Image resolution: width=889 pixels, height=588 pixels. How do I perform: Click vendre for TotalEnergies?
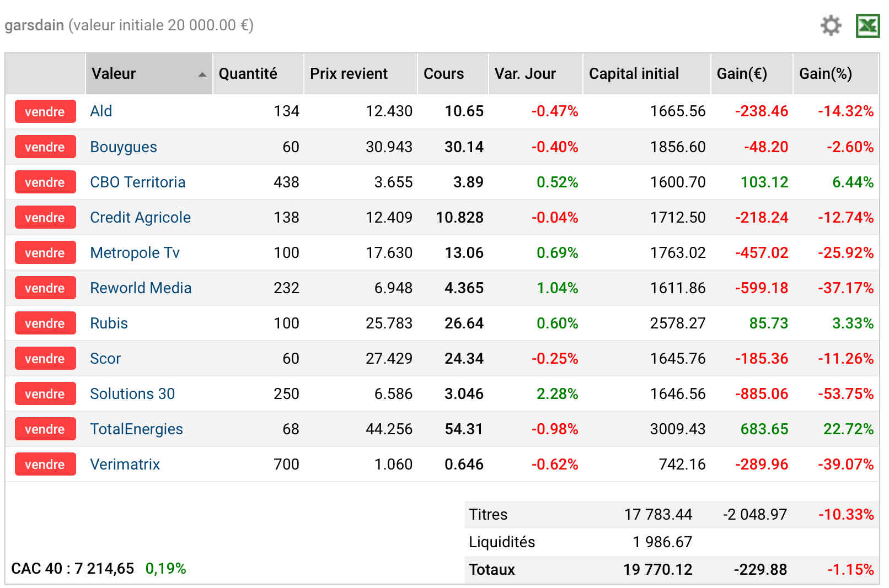(x=45, y=429)
